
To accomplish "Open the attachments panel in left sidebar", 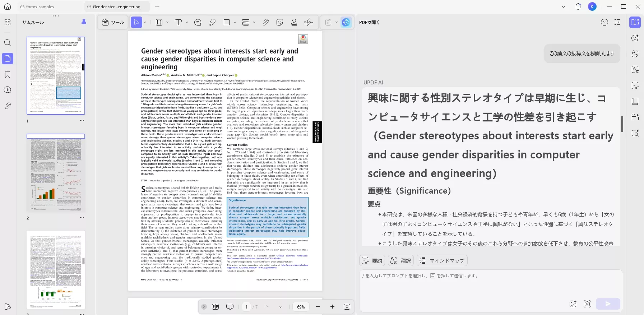I will pyautogui.click(x=8, y=106).
